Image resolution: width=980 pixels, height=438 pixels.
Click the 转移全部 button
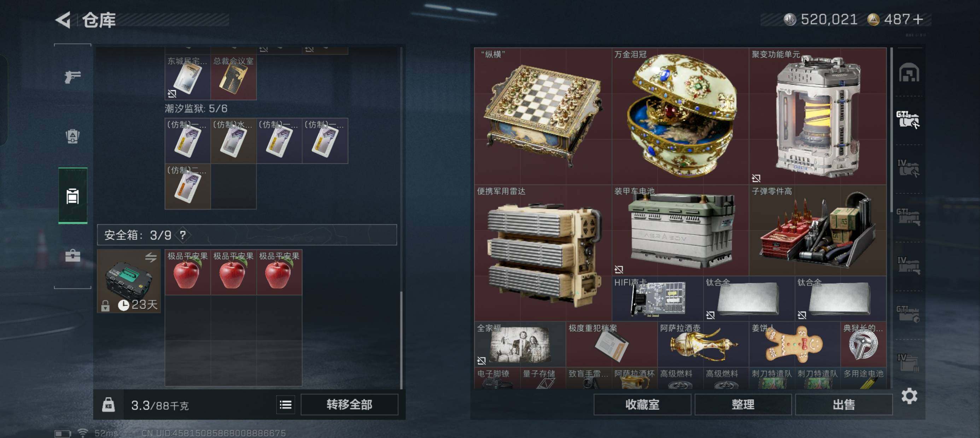349,404
